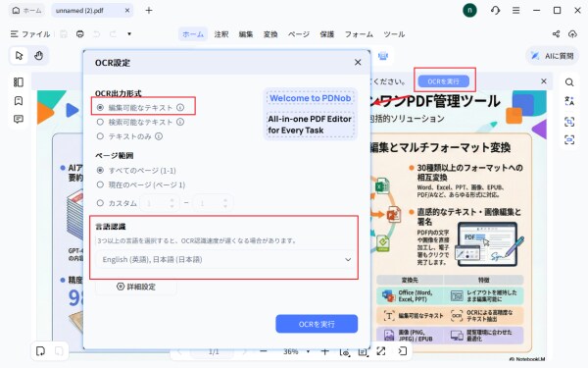Click the print icon in the toolbar
Image resolution: width=588 pixels, height=368 pixels.
80,34
